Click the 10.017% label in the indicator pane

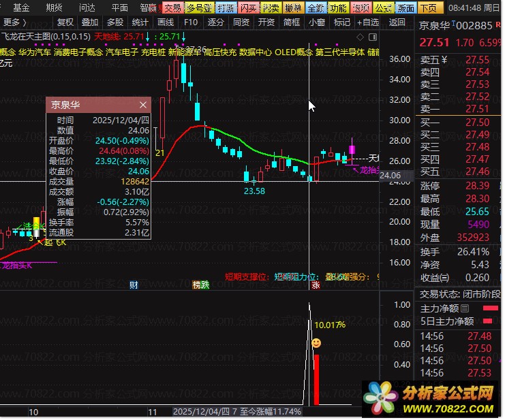(330, 325)
